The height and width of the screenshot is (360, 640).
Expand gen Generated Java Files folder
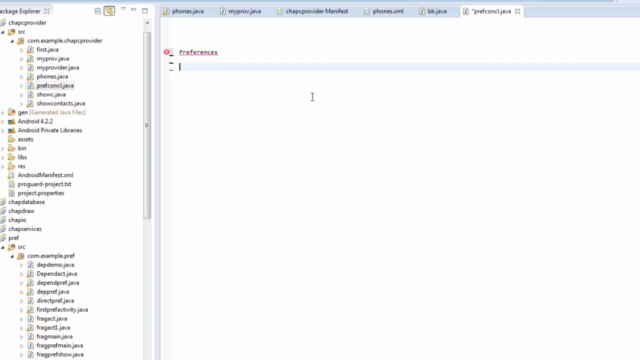tap(3, 113)
